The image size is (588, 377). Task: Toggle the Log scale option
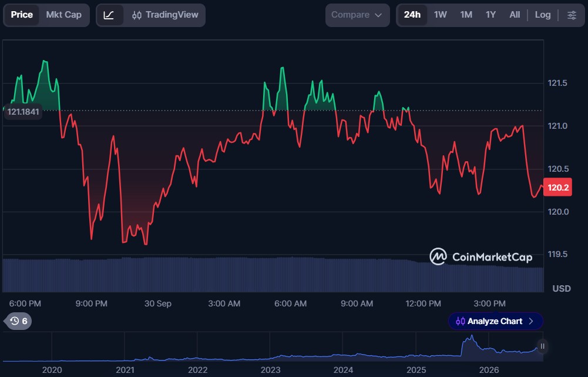click(x=542, y=15)
